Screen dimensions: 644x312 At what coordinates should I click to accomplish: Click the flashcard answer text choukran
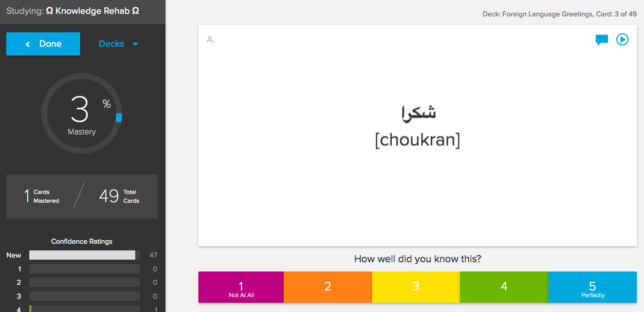417,140
